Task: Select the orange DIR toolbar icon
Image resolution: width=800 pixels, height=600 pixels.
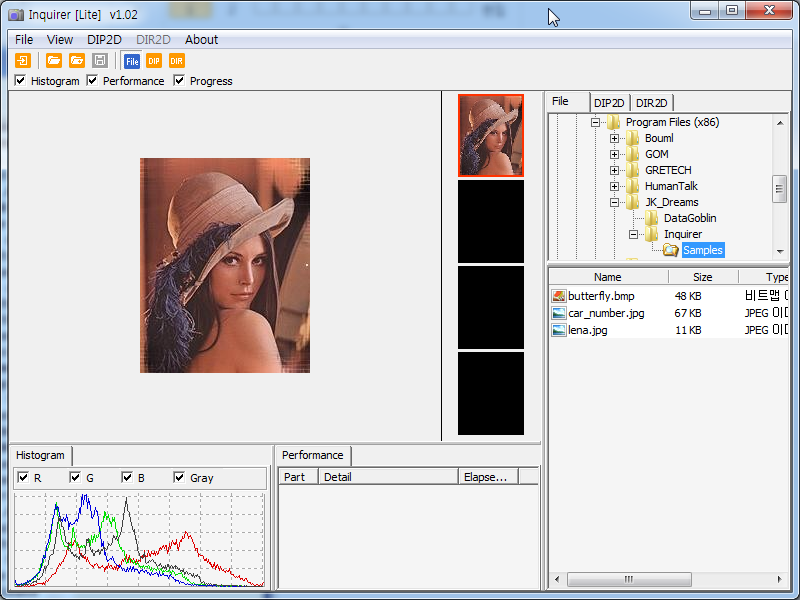Action: point(177,61)
